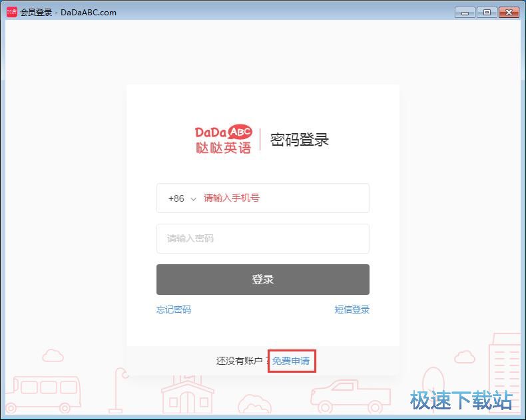
Task: Click the cloud outline above the bus
Action: coord(53,355)
